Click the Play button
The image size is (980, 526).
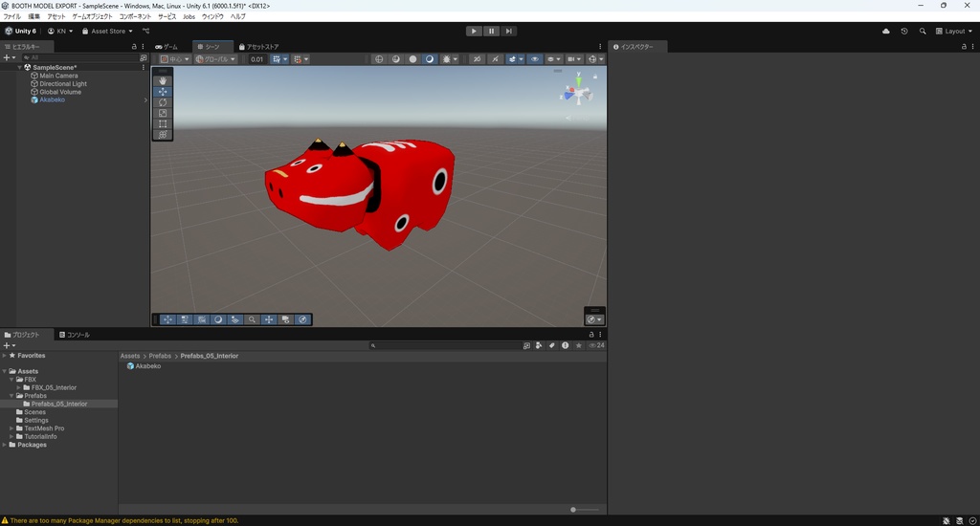pyautogui.click(x=474, y=31)
